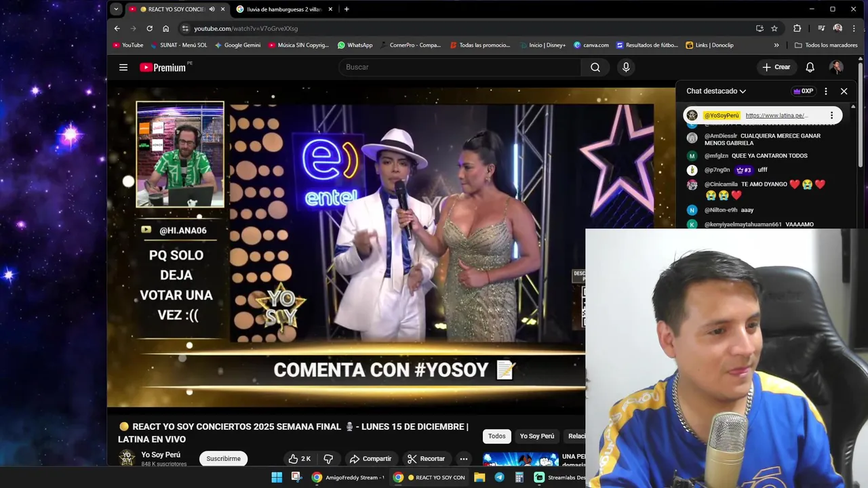Screen dimensions: 868x488
Task: Click the Suscribirme button
Action: [x=223, y=459]
